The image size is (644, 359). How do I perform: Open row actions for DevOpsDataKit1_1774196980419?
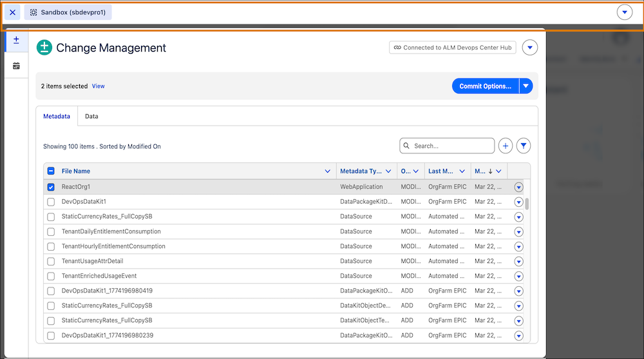(518, 291)
